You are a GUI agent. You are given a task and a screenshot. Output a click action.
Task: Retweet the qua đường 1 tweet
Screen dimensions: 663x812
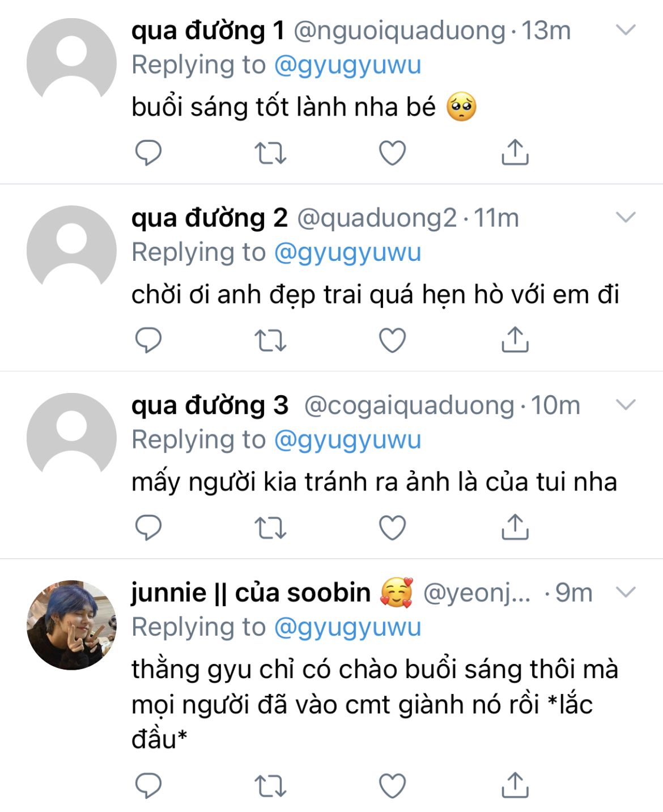coord(270,153)
